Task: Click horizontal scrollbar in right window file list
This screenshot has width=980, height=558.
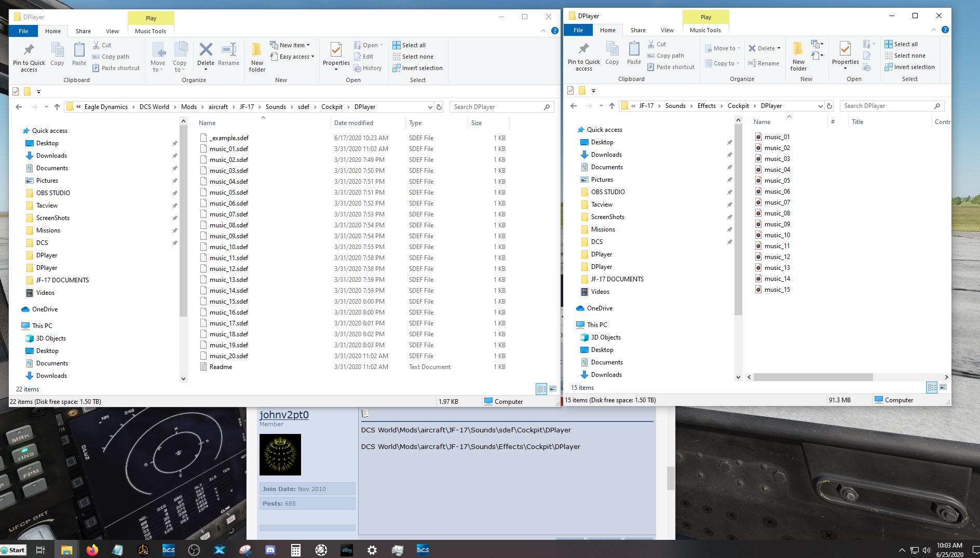Action: pyautogui.click(x=813, y=377)
